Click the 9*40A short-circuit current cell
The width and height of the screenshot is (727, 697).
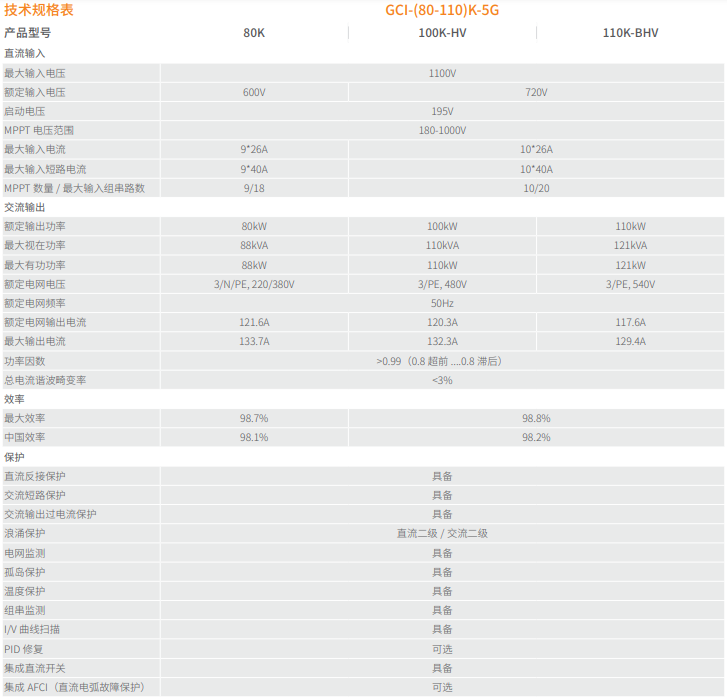coord(254,169)
